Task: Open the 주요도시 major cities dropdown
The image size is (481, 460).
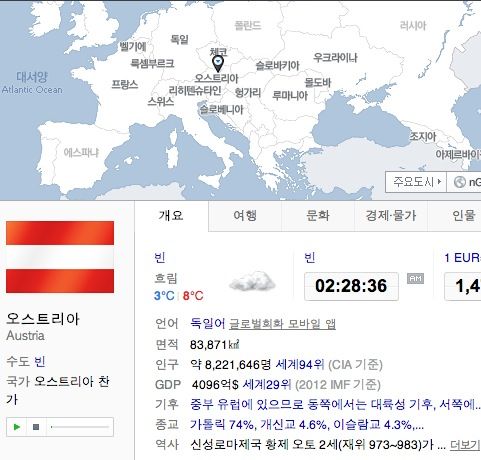Action: pos(416,182)
